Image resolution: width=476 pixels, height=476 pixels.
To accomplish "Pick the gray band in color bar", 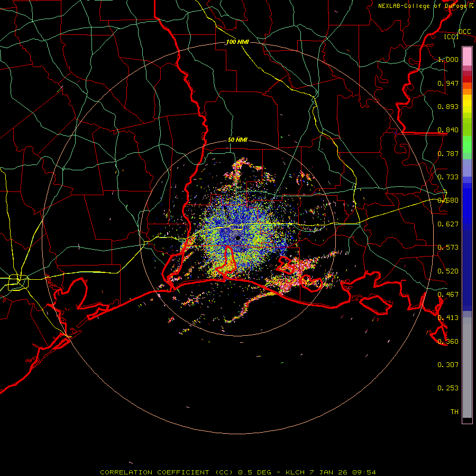I will [x=467, y=368].
